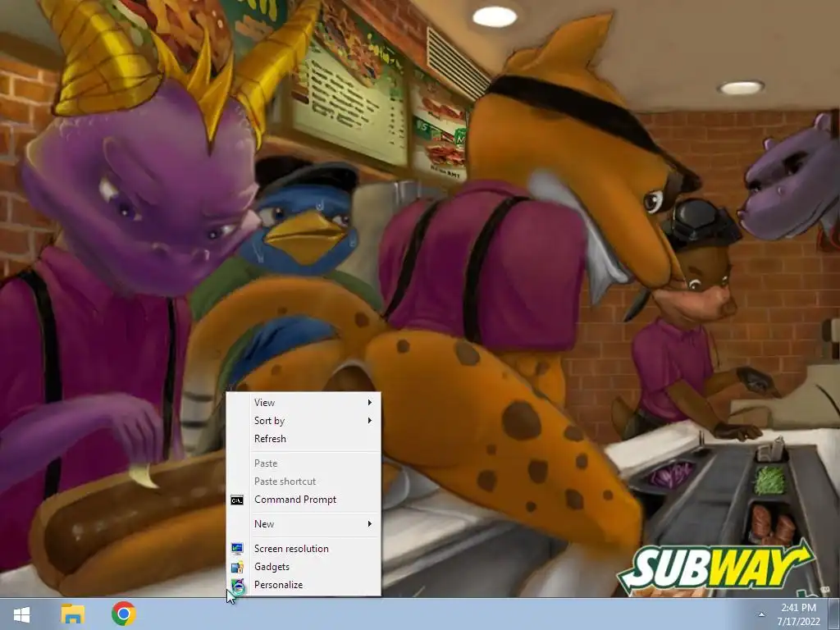Choose Screen resolution from the menu
This screenshot has height=630, width=840.
[x=304, y=549]
